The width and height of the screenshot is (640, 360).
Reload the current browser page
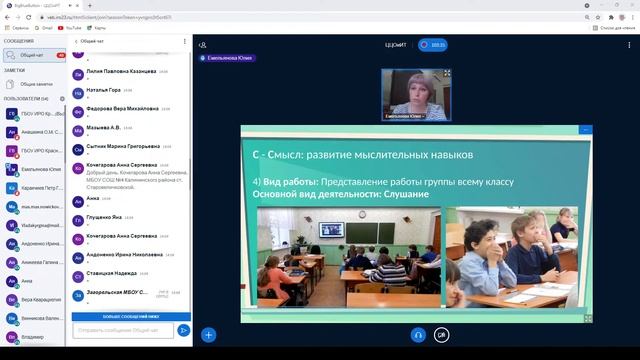(29, 18)
